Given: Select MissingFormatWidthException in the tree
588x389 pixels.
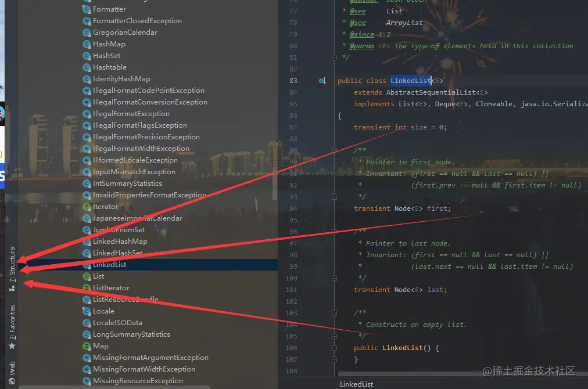Looking at the screenshot, I should [x=144, y=369].
